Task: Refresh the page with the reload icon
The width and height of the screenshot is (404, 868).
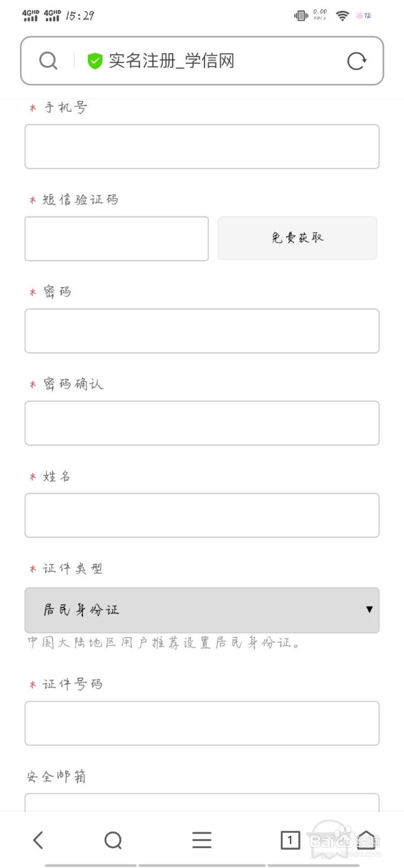Action: point(356,61)
